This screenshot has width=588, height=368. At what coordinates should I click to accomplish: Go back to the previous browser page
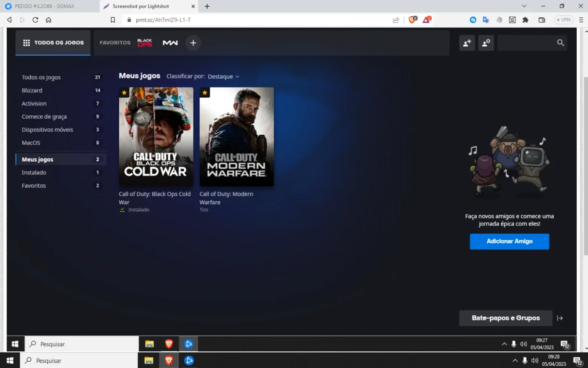coord(9,20)
